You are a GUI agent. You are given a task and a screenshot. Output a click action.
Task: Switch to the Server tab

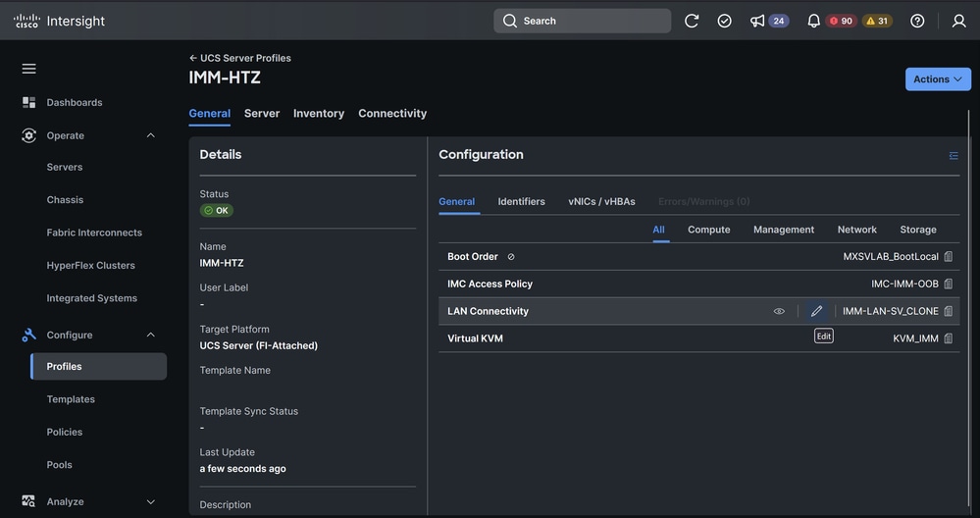pos(262,113)
